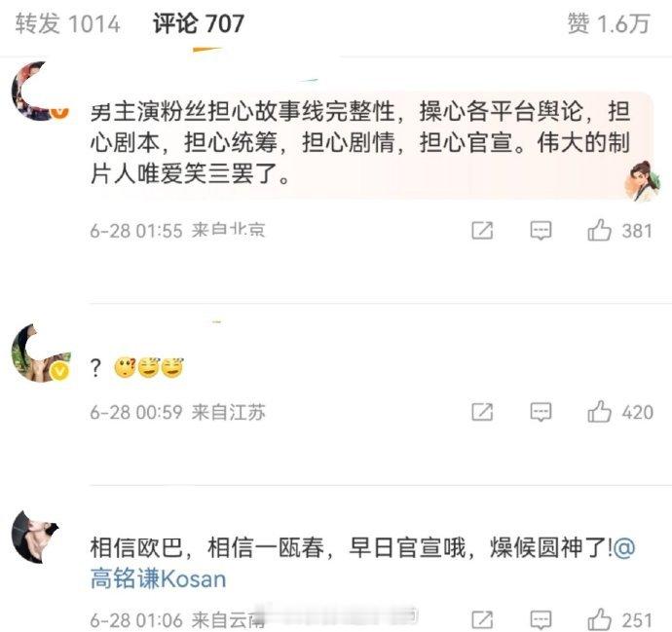Open the @高铭谦Kosan mention link
672x632 pixels.
[362, 563]
